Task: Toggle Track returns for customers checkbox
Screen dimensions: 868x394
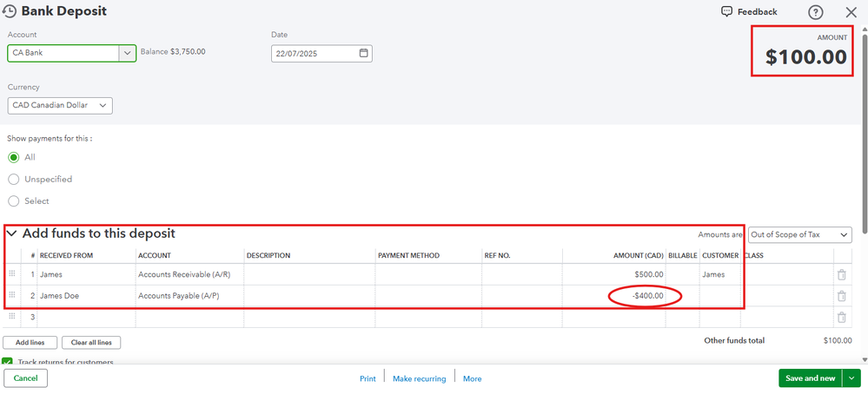Action: [x=7, y=362]
